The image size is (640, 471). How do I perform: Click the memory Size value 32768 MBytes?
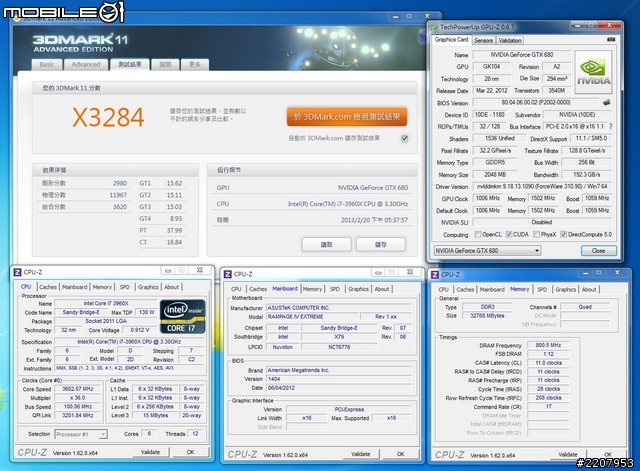click(x=487, y=315)
